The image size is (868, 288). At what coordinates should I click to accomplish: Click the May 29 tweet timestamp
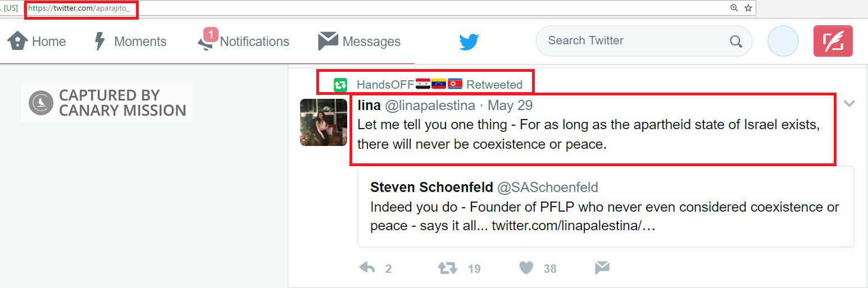[x=510, y=106]
